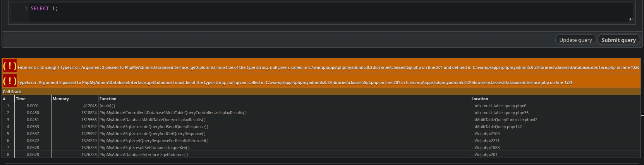644x165 pixels.
Task: Click the resultSetContainsUniqueKey() function cell
Action: 144,148
